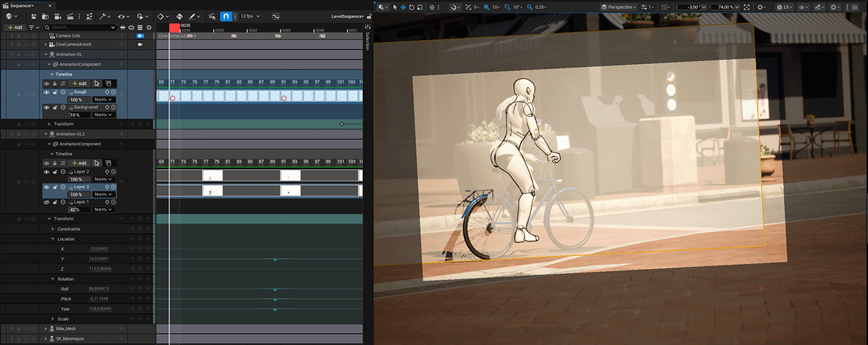Show the hidden Layer 1
868x345 pixels.
(x=47, y=202)
